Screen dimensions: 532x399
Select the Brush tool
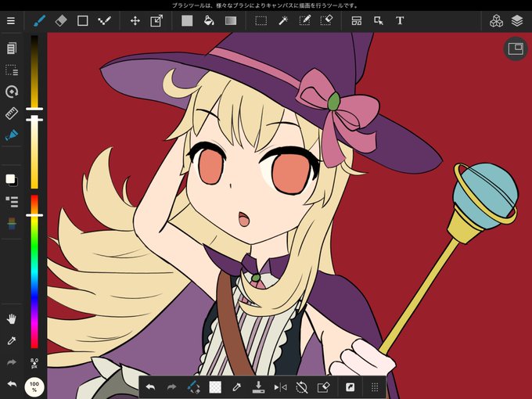[39, 20]
